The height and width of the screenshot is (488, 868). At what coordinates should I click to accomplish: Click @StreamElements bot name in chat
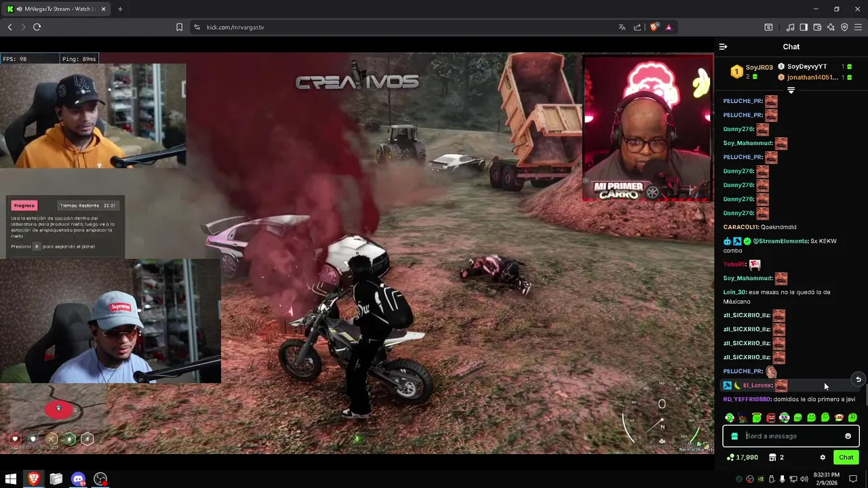780,241
